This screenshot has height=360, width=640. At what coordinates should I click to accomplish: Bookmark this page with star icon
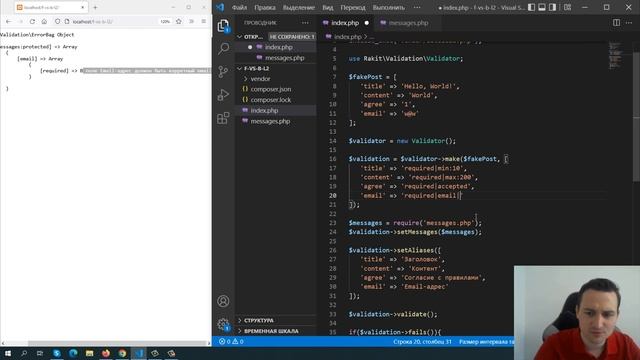pyautogui.click(x=179, y=21)
